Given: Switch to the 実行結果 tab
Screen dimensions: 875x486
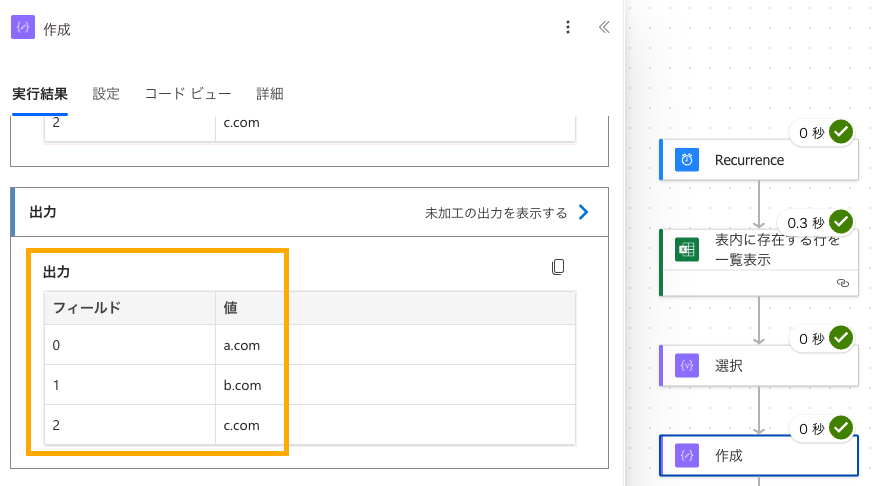Looking at the screenshot, I should [x=40, y=94].
